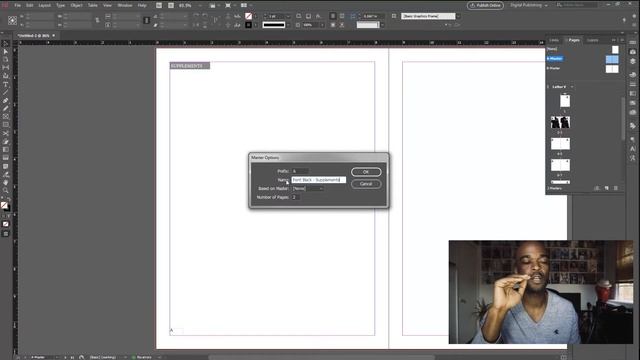
Task: Switch to the Layers panel tab
Action: click(x=592, y=40)
